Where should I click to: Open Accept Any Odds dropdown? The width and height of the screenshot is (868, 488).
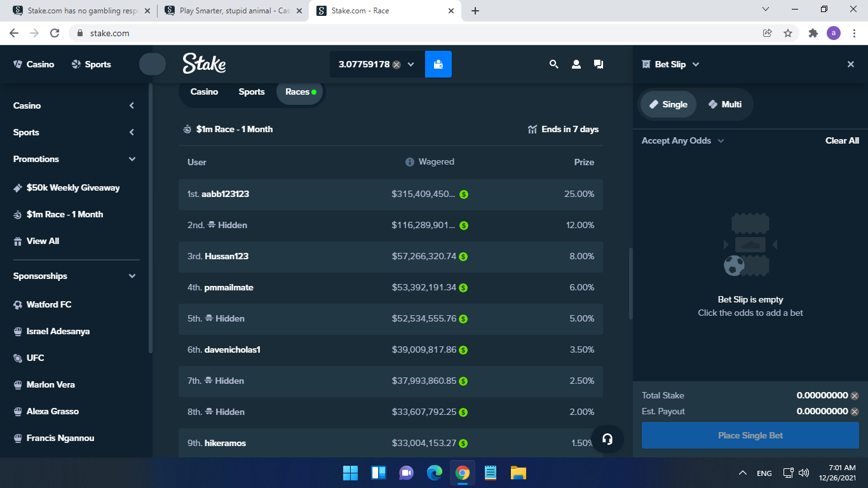(x=721, y=140)
